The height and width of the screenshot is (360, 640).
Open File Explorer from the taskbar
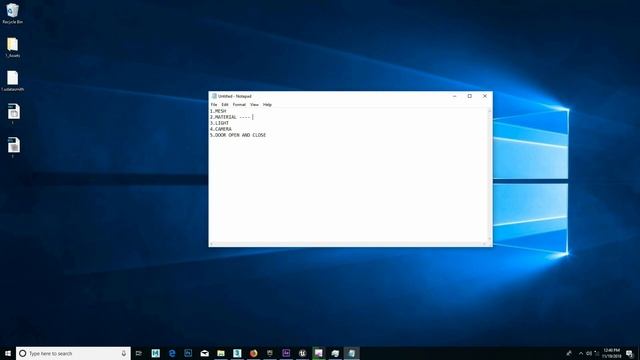221,353
